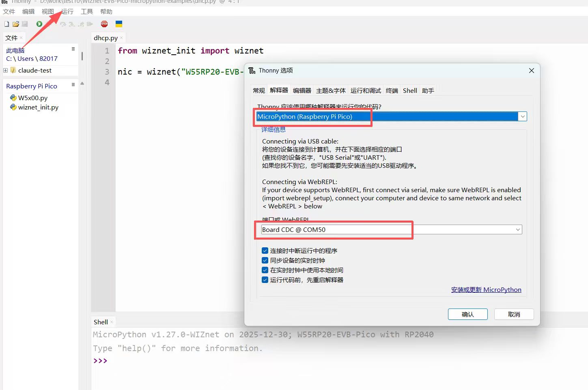Screen dimensions: 588x390
Task: Select the W5x00.py file on the Pico
Action: click(33, 98)
